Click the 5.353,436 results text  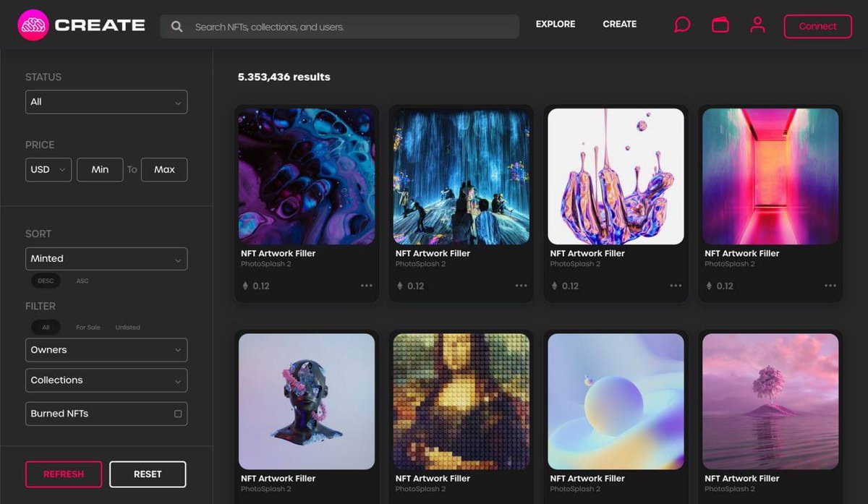(x=284, y=77)
